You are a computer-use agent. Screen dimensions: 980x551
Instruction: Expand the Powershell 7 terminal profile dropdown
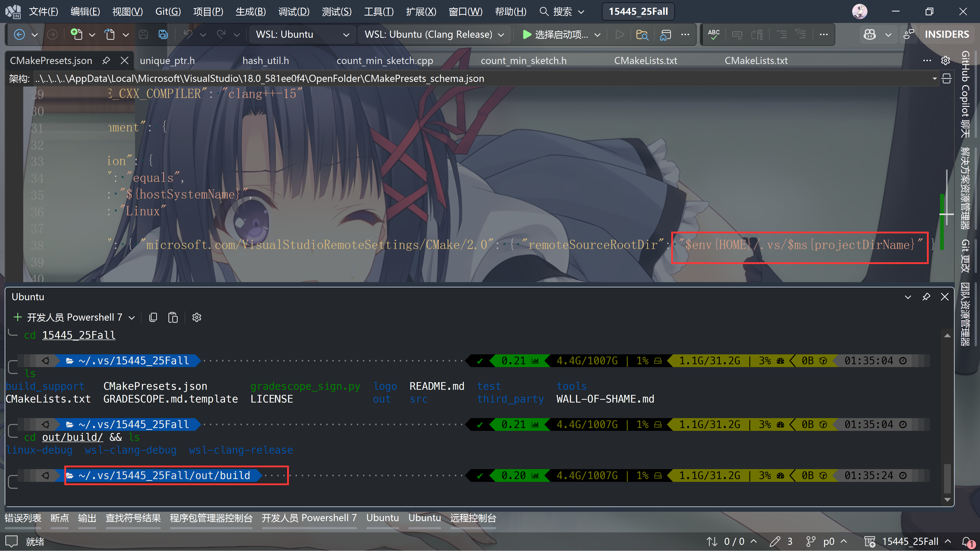tap(132, 317)
